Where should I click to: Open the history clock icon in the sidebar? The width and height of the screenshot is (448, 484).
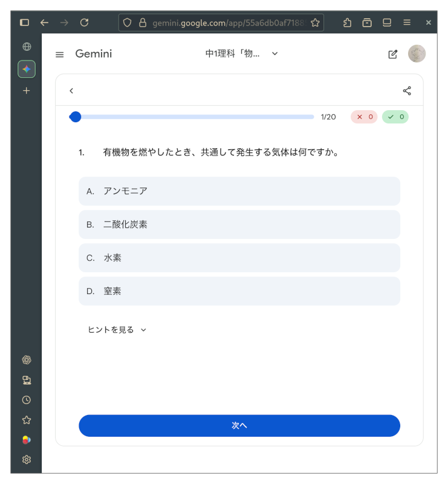[x=27, y=400]
